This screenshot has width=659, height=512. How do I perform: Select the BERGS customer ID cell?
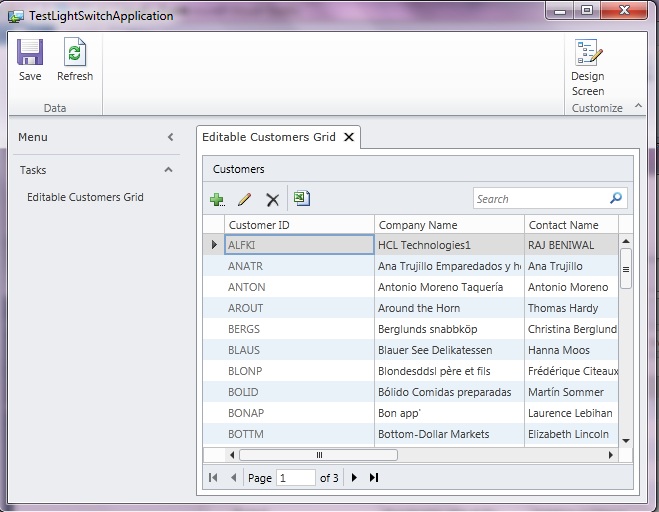pos(299,329)
